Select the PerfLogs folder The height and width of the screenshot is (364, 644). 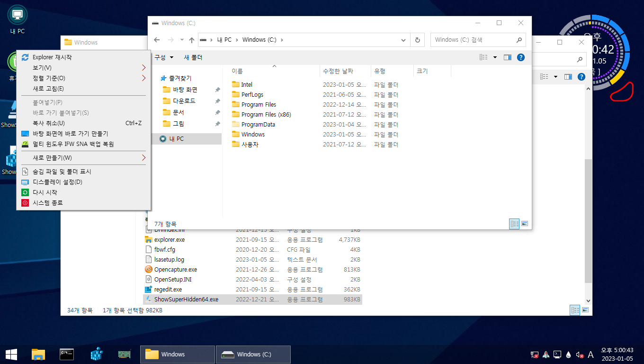[252, 95]
